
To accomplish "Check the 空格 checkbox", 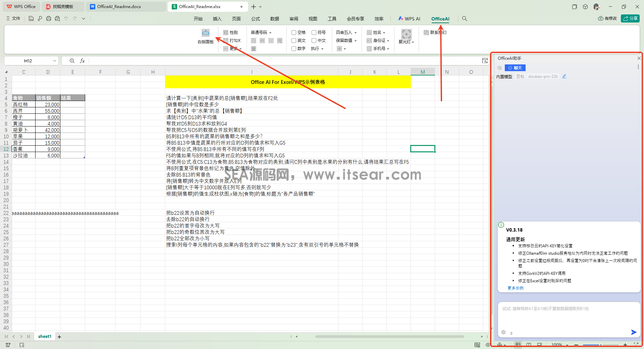I will [294, 33].
